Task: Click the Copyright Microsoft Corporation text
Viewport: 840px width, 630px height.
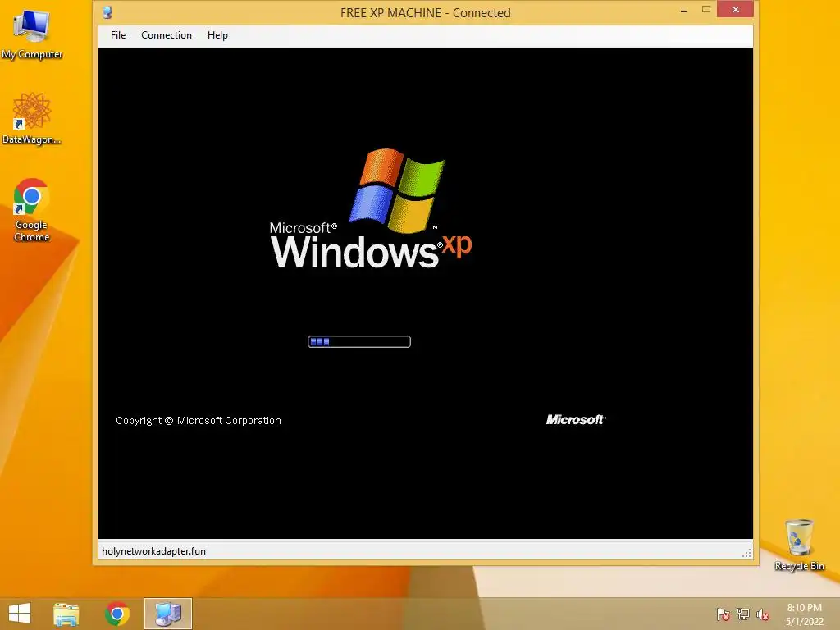Action: (199, 421)
